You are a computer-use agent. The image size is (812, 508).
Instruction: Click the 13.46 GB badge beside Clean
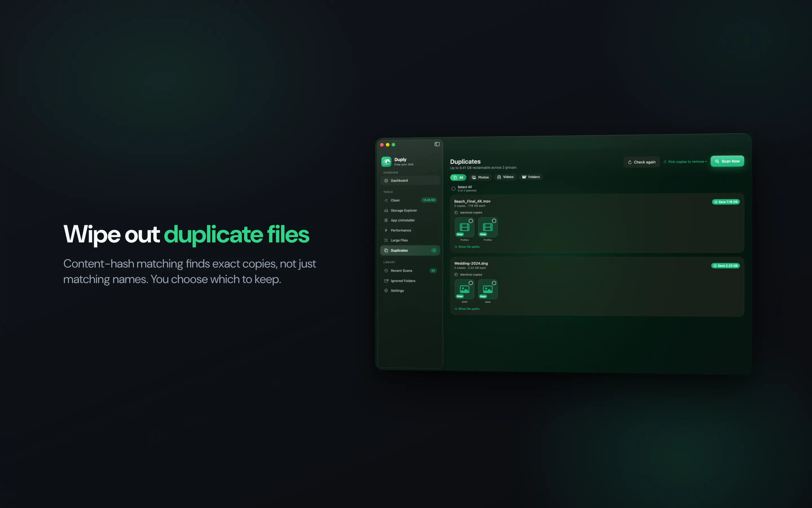tap(429, 200)
